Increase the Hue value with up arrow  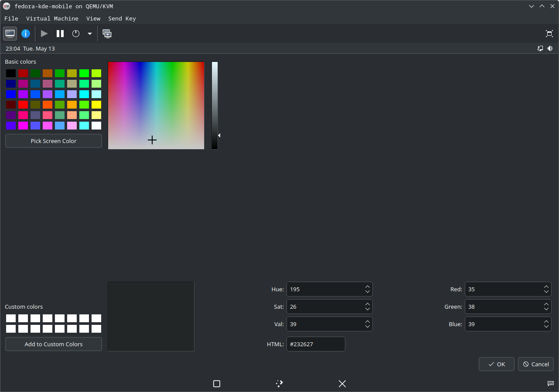(x=368, y=286)
